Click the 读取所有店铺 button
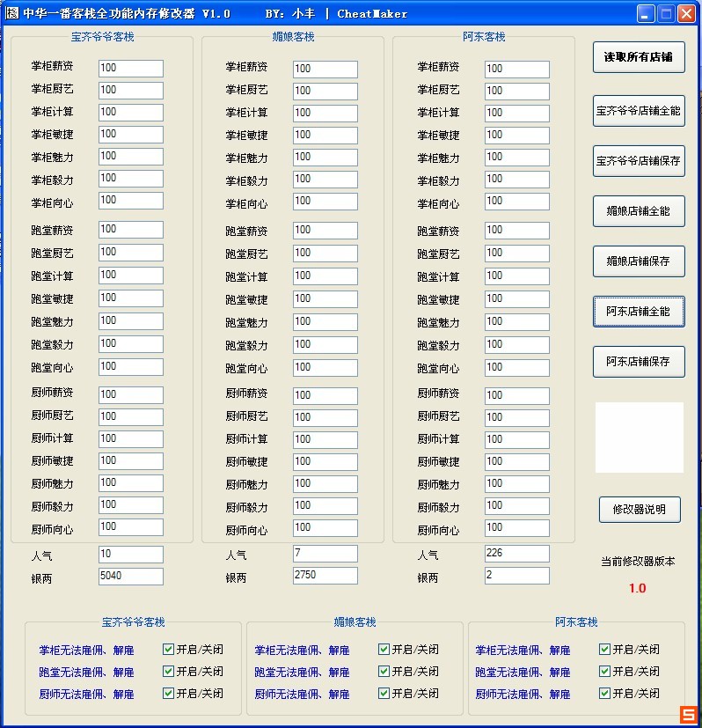The height and width of the screenshot is (728, 702). [638, 57]
